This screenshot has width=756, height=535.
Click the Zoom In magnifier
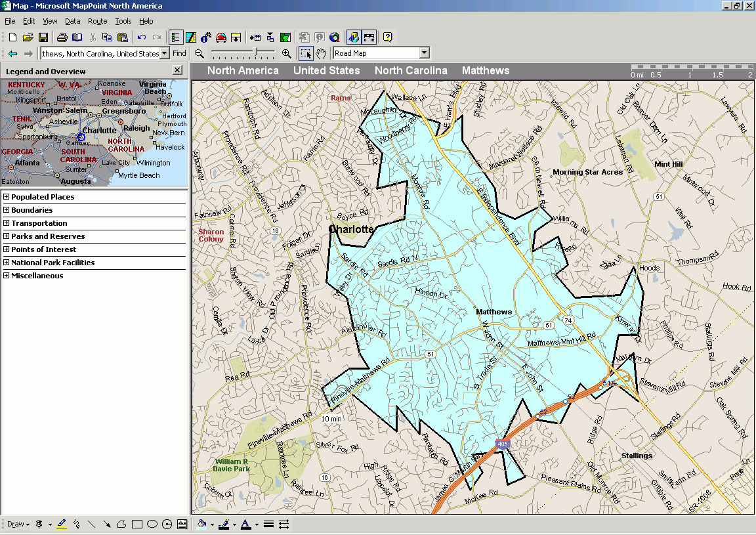(x=286, y=53)
